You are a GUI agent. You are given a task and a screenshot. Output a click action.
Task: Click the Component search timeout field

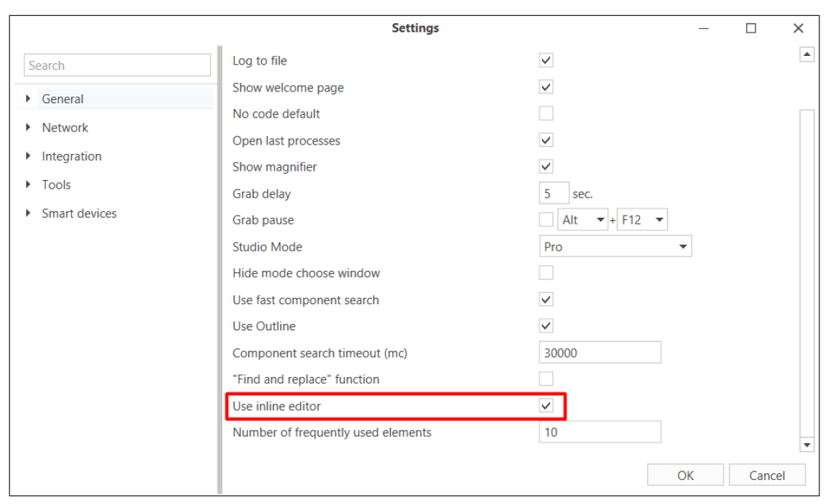[600, 353]
